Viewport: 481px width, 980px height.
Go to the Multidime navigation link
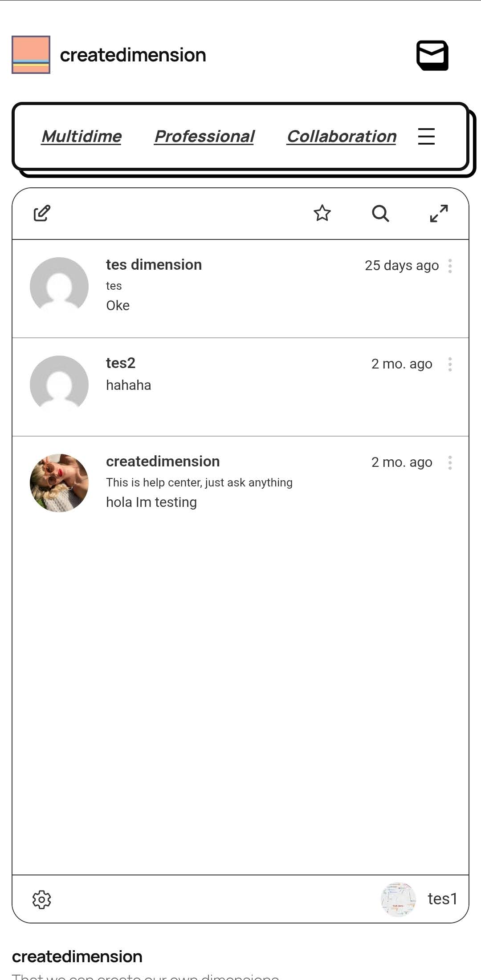[x=82, y=136]
